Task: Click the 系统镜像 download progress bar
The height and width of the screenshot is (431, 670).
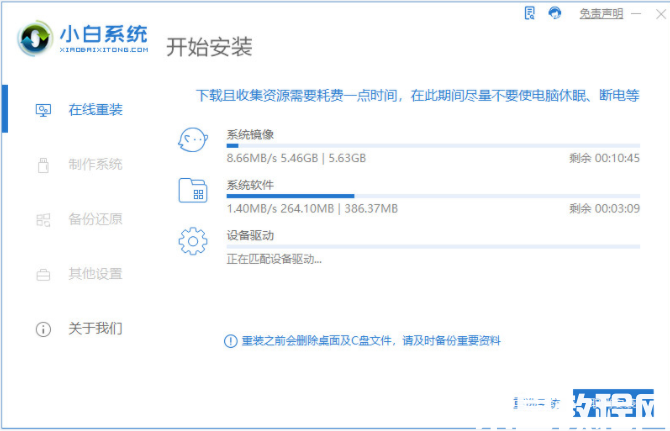Action: coord(433,146)
